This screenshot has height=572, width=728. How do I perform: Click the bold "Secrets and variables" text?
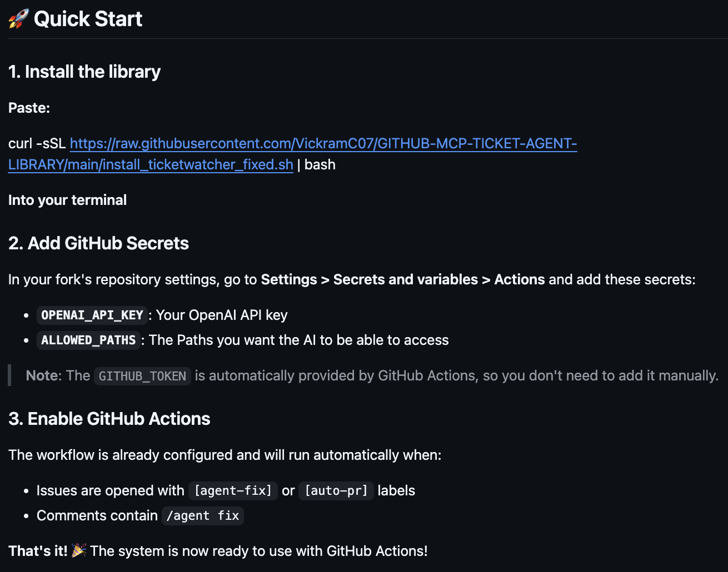click(x=405, y=279)
